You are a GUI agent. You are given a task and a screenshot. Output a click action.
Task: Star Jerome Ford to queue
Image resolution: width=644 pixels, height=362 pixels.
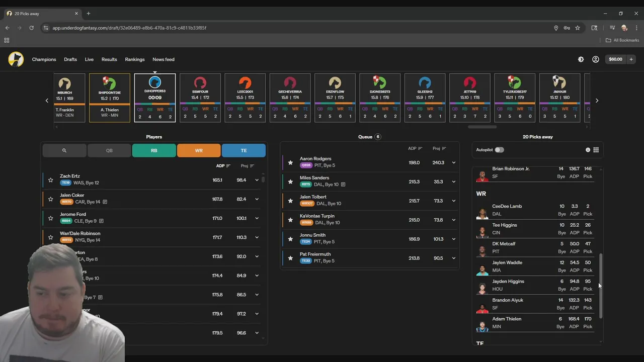point(50,218)
